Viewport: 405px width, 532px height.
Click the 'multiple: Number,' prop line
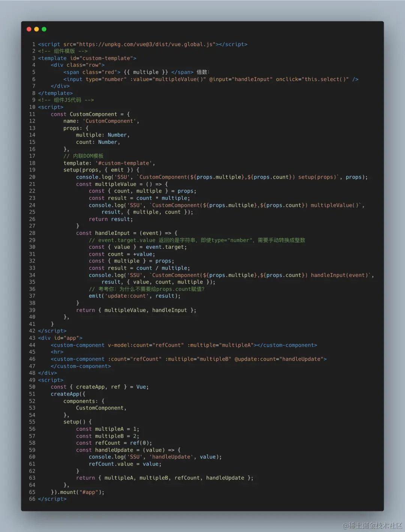(103, 135)
